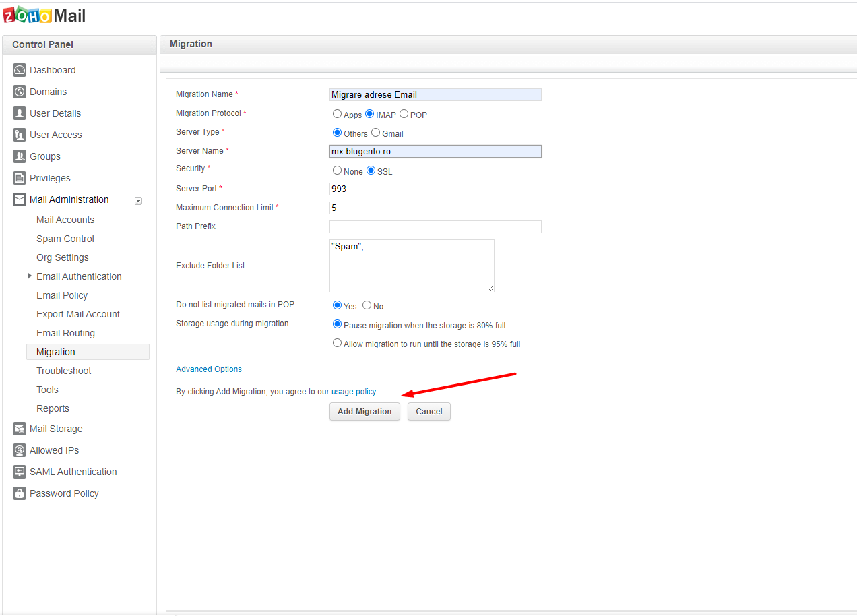This screenshot has height=616, width=857.
Task: Click the Password Policy lock icon
Action: [20, 493]
